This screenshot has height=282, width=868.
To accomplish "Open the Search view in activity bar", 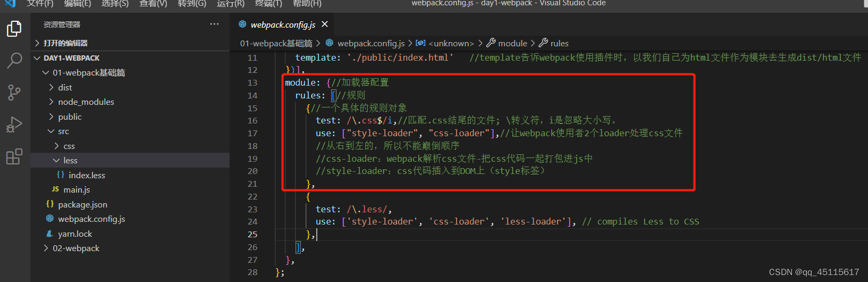I will tap(14, 60).
